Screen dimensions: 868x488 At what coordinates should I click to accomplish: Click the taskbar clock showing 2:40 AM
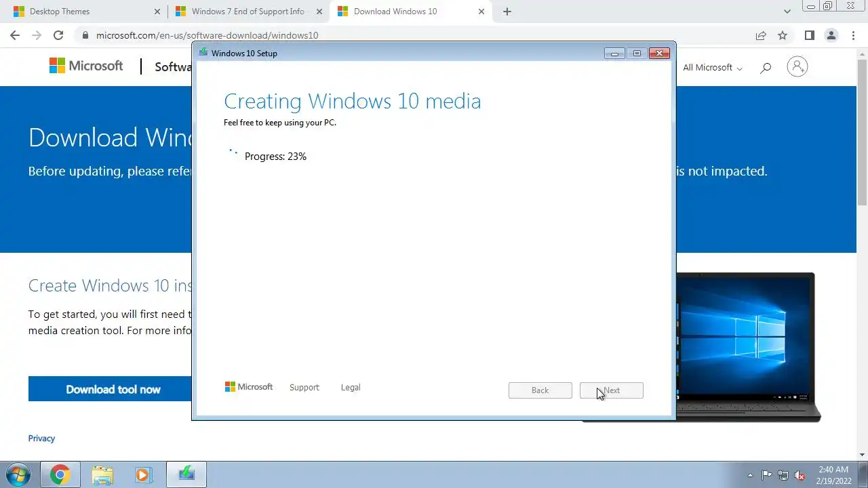833,475
